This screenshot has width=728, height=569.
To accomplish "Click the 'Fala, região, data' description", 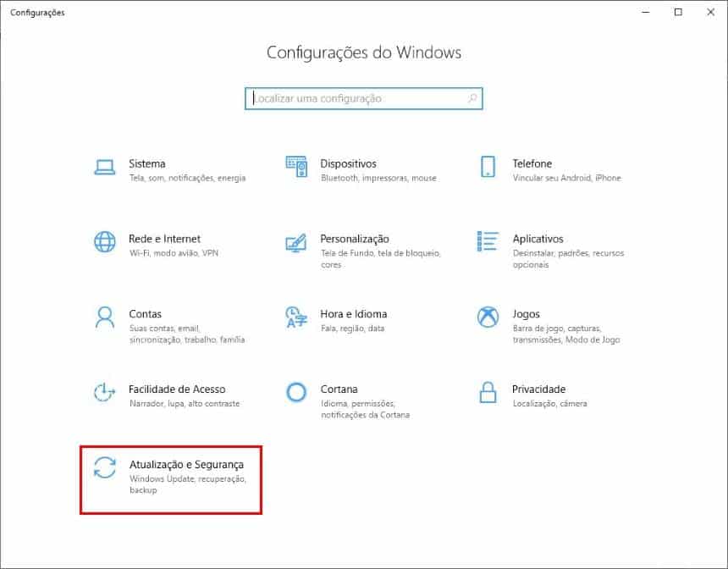I will (352, 329).
